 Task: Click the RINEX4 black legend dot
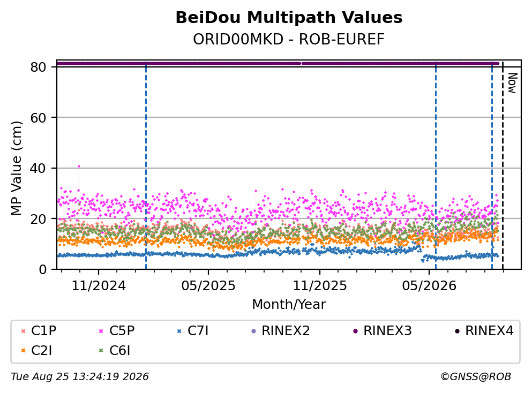457,331
